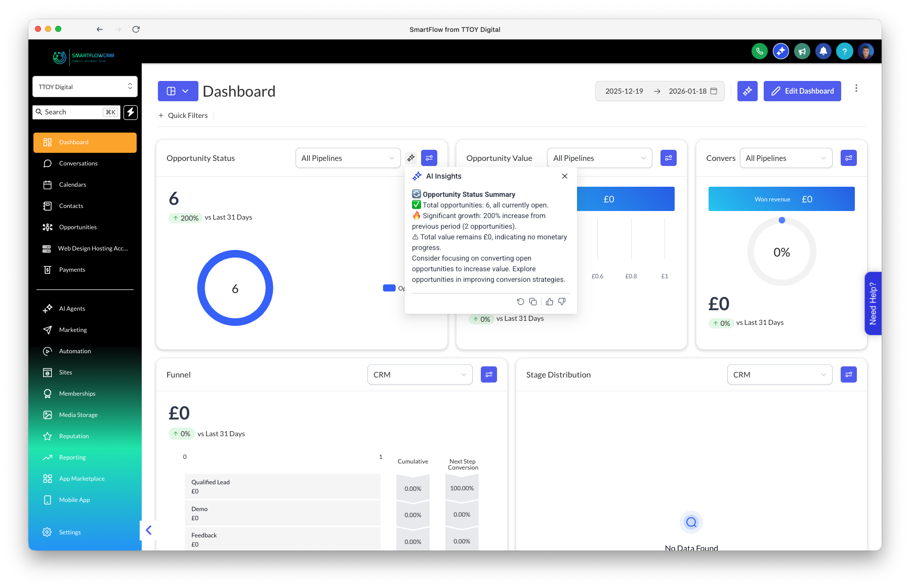This screenshot has height=588, width=910.
Task: Open the All Pipelines dropdown for Opportunity Status
Action: (x=348, y=158)
